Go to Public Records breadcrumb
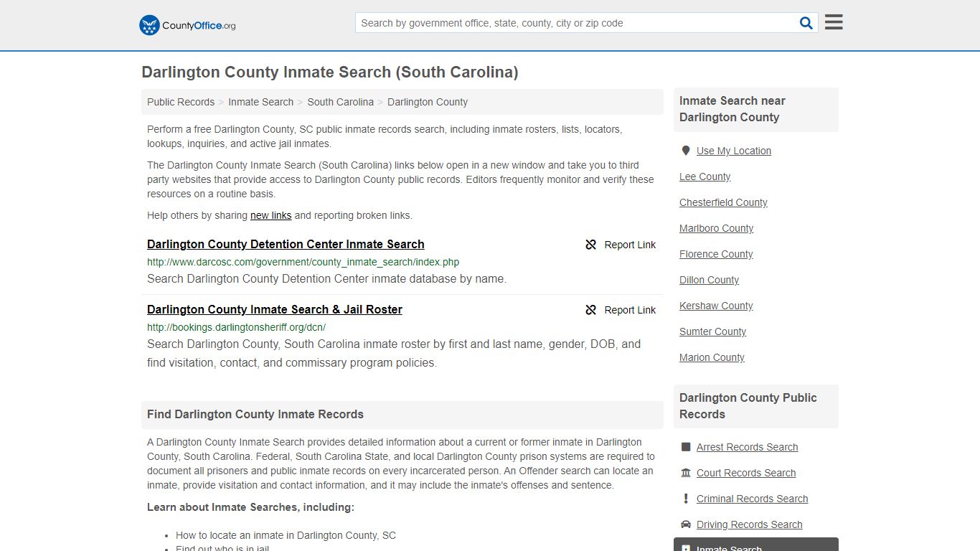Viewport: 980px width, 551px height. click(x=181, y=102)
